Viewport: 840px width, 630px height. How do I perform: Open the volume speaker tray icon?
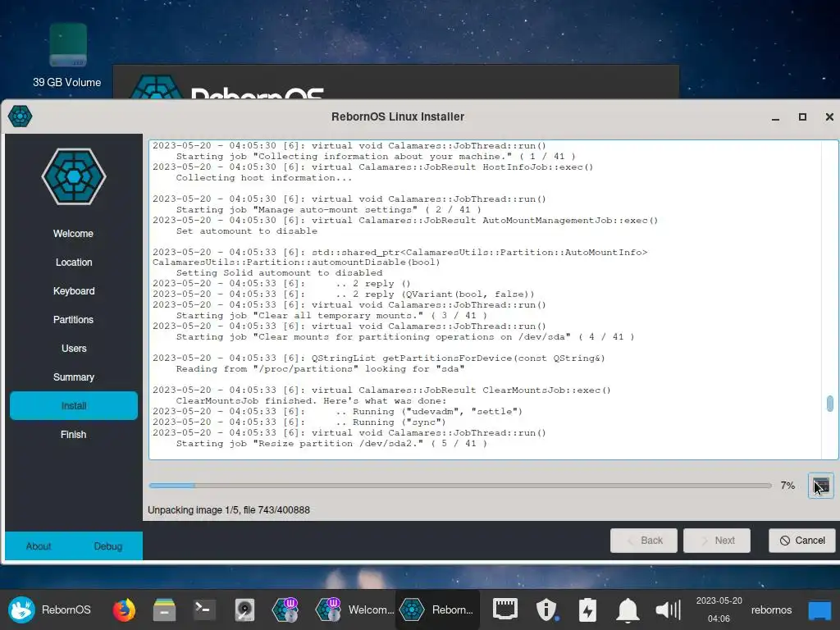pos(668,609)
